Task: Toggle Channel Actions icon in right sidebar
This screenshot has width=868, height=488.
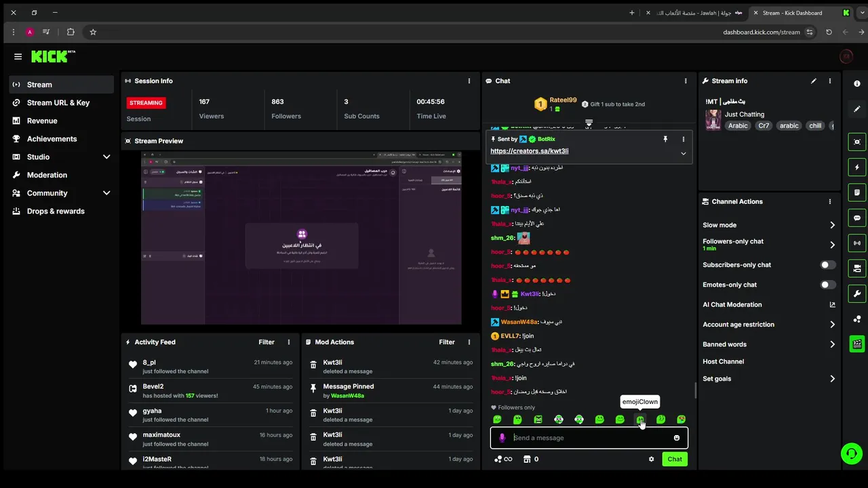Action: (x=857, y=268)
